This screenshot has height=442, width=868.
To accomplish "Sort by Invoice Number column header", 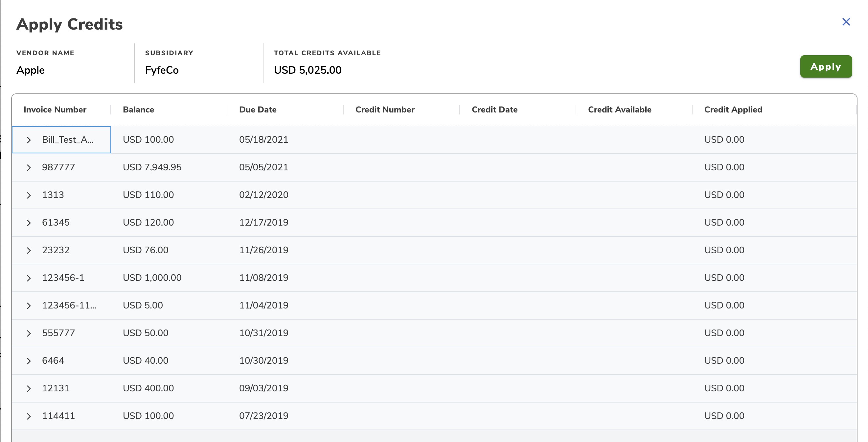I will pyautogui.click(x=55, y=110).
